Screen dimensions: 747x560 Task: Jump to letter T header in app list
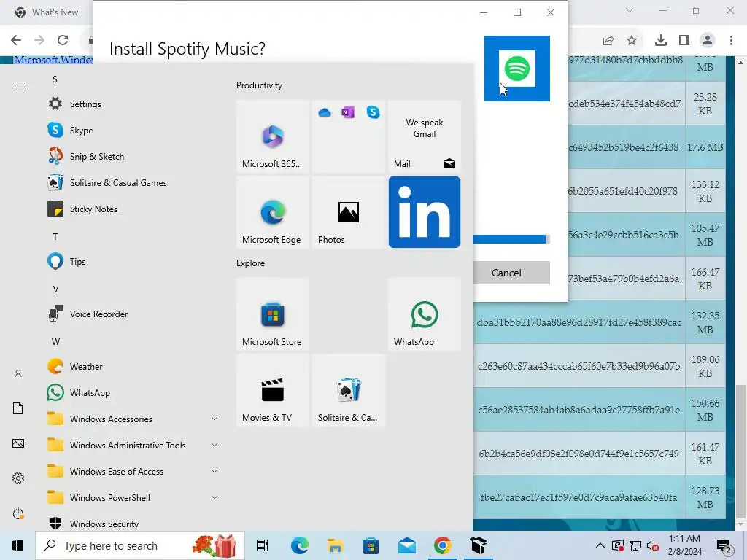coord(55,237)
